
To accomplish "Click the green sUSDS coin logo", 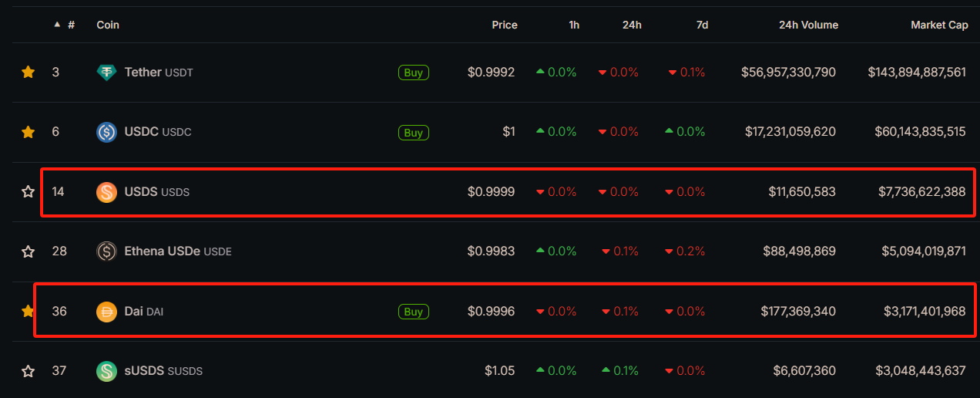I will tap(106, 371).
